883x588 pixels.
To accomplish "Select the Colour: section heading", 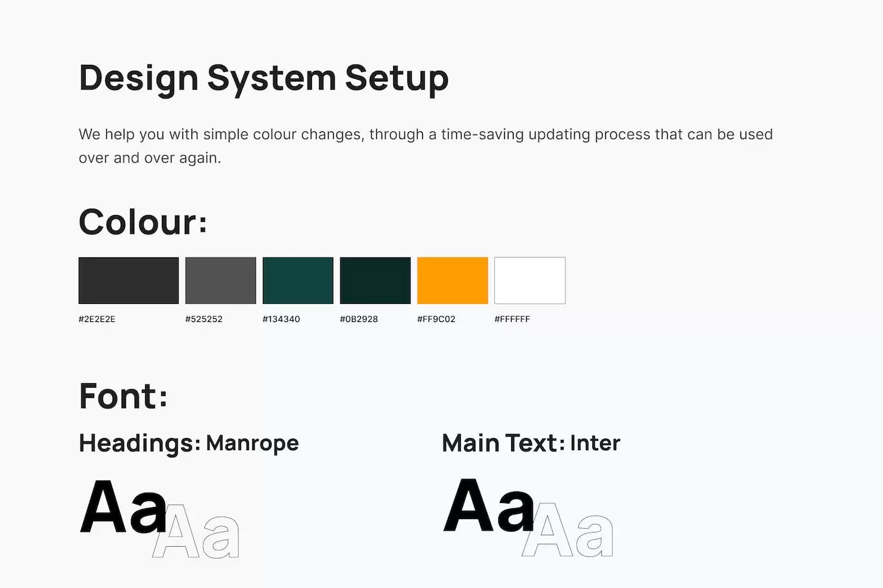I will click(x=143, y=222).
